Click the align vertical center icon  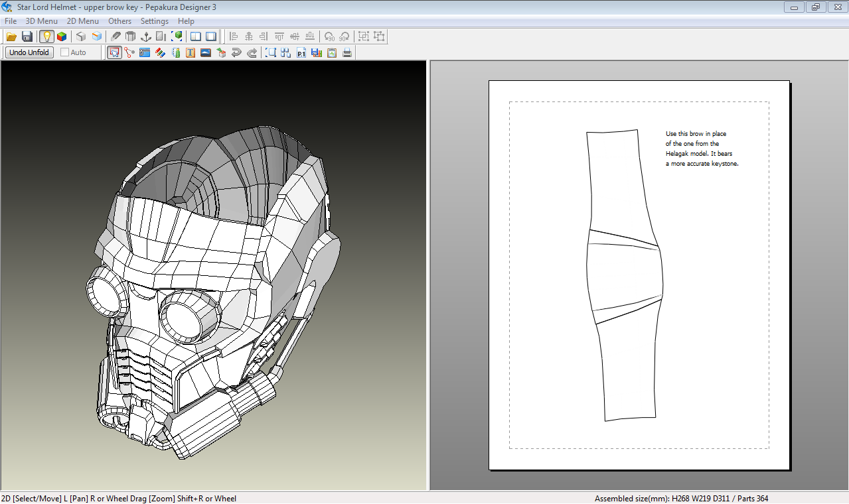click(295, 36)
